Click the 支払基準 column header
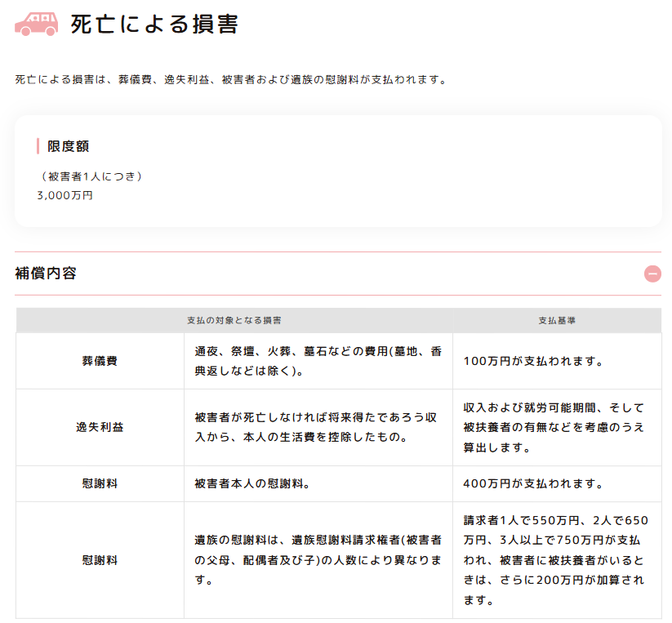This screenshot has height=623, width=672. 557,321
